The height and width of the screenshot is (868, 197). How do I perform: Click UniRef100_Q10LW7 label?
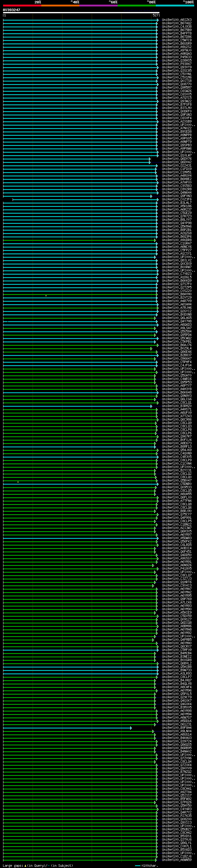pyautogui.click(x=177, y=155)
